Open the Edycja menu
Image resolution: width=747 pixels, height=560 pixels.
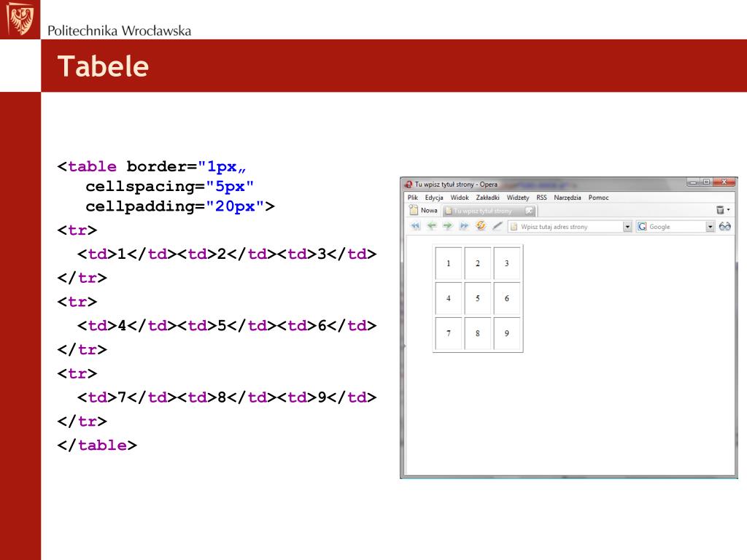(434, 197)
